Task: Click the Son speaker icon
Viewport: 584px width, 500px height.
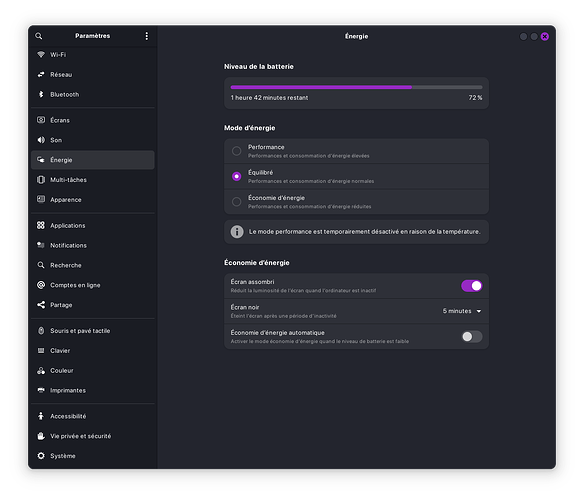Action: 41,140
